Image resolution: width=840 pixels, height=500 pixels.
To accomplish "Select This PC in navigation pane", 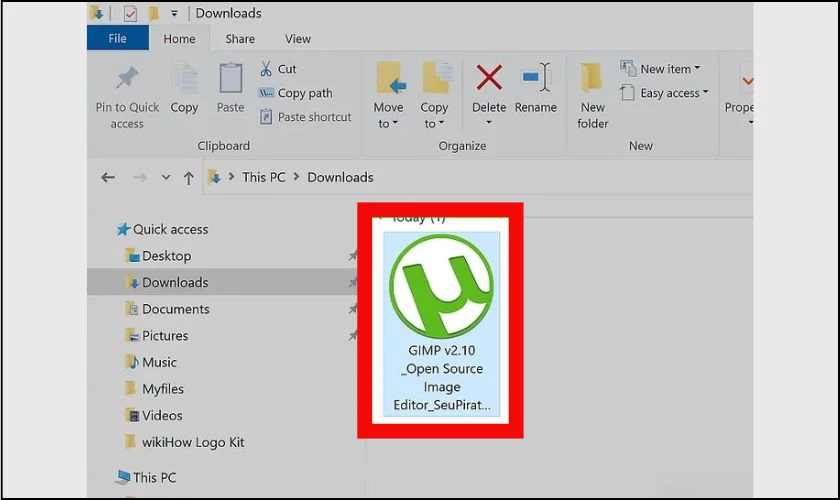I will (x=146, y=477).
